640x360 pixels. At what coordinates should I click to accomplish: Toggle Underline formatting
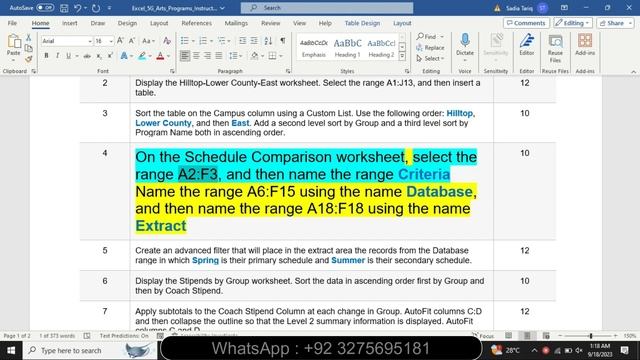[68, 56]
